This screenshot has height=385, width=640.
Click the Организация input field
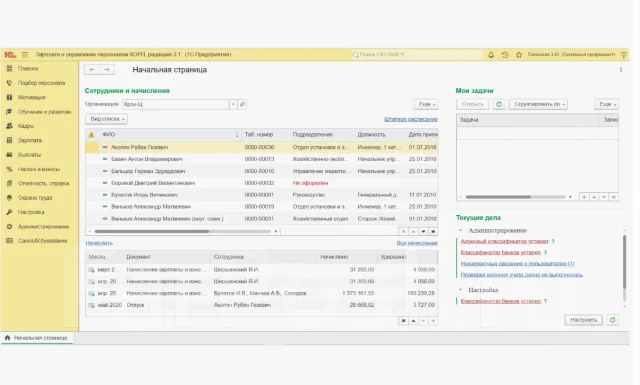point(176,104)
